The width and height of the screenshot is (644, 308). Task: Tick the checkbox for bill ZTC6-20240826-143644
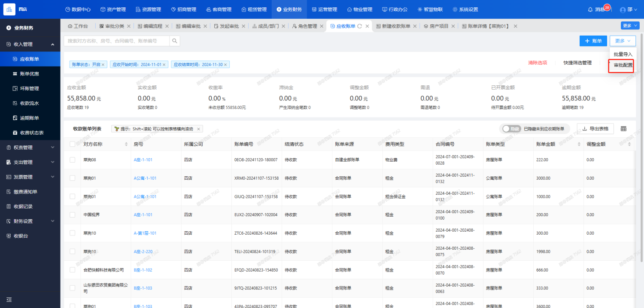coord(72,233)
